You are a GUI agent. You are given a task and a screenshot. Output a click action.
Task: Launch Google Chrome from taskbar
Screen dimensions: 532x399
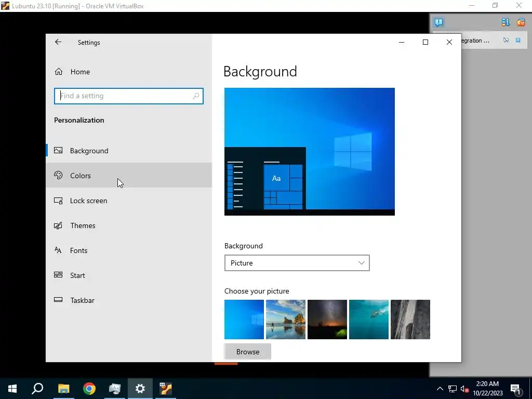pos(89,389)
